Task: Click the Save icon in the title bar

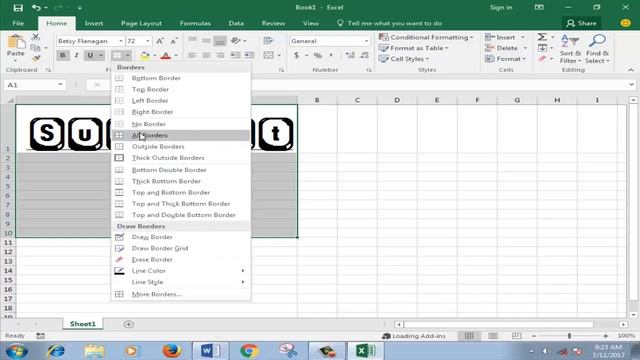Action: pos(18,8)
